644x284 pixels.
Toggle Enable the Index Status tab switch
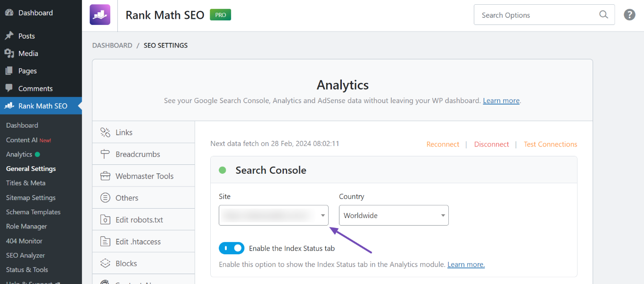[231, 248]
